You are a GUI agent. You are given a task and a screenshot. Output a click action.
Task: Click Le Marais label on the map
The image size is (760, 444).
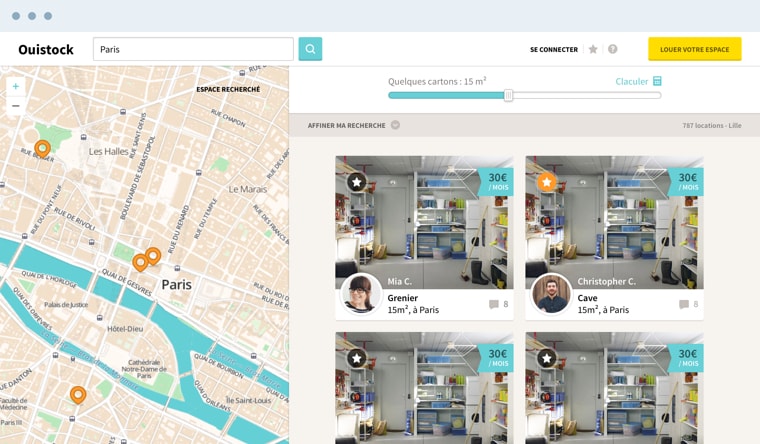tap(248, 189)
